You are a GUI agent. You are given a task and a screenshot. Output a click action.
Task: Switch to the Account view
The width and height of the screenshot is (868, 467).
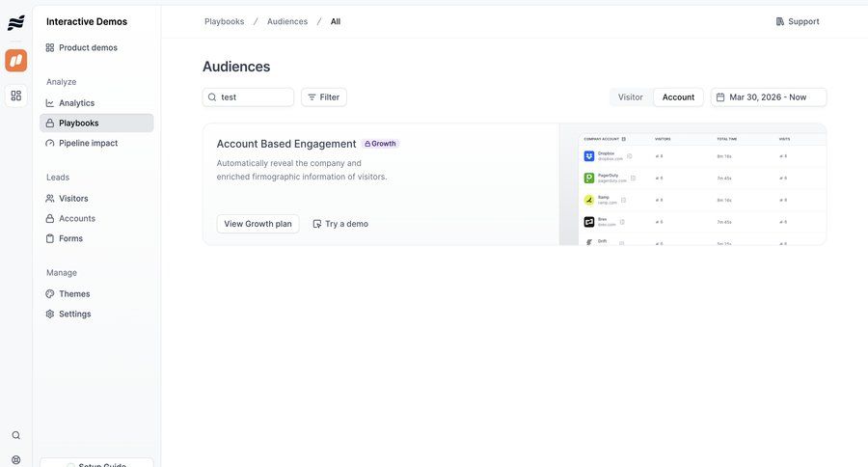[678, 96]
